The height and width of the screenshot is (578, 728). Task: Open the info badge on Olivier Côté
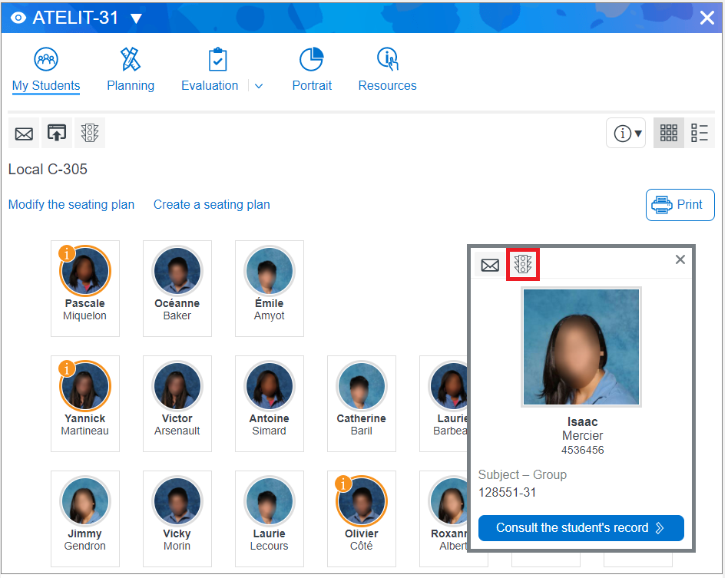[342, 484]
